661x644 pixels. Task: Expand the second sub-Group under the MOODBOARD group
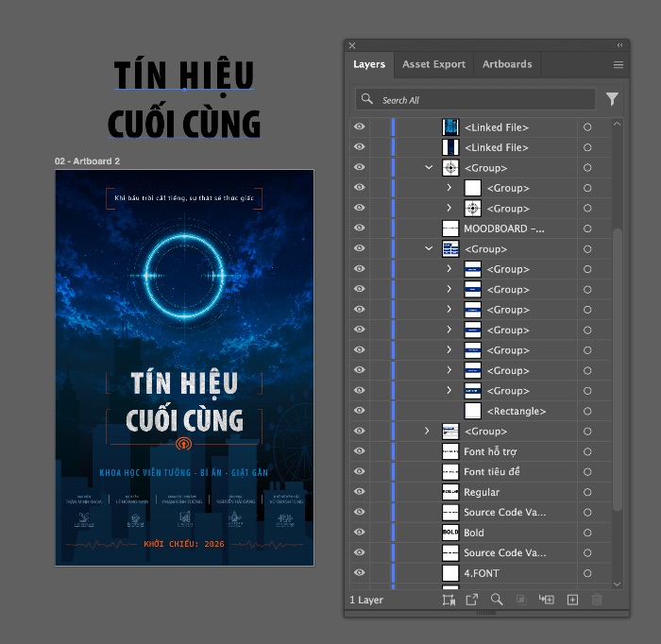(x=449, y=289)
